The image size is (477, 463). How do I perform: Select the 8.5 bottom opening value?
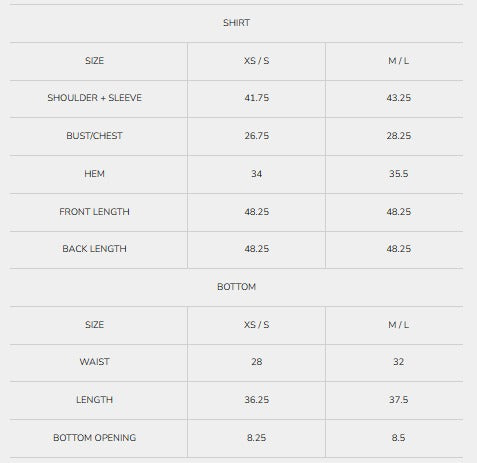(398, 438)
